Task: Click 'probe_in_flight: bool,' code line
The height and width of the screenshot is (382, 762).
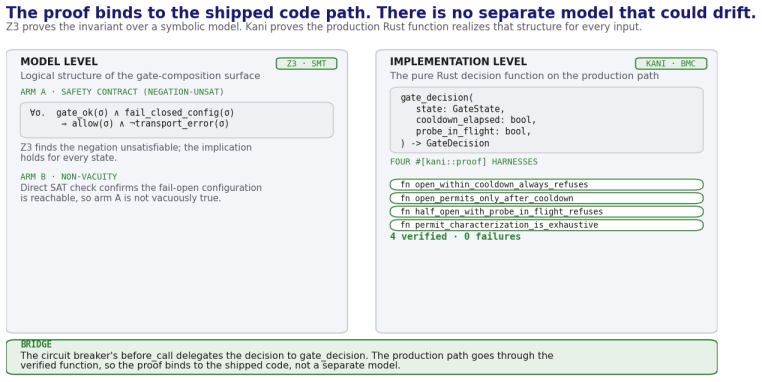Action: coord(473,132)
